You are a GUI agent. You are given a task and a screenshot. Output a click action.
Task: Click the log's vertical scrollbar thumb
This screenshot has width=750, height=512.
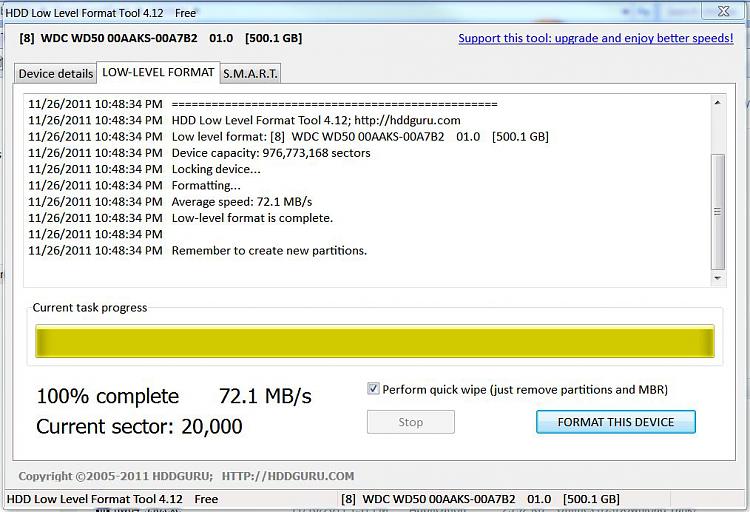click(x=717, y=212)
